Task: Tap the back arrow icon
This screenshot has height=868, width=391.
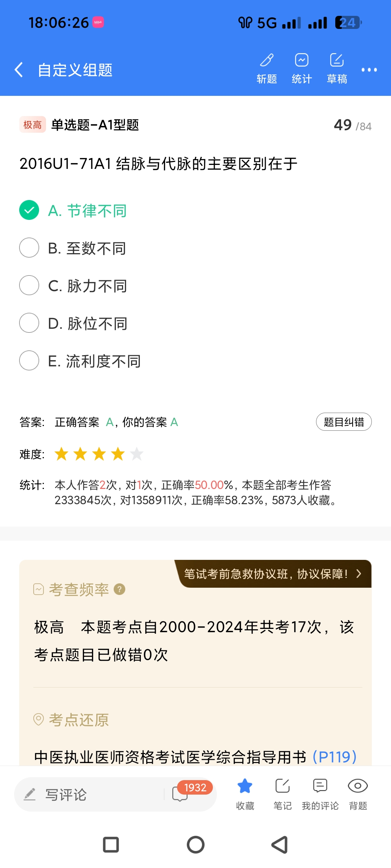Action: click(x=19, y=69)
